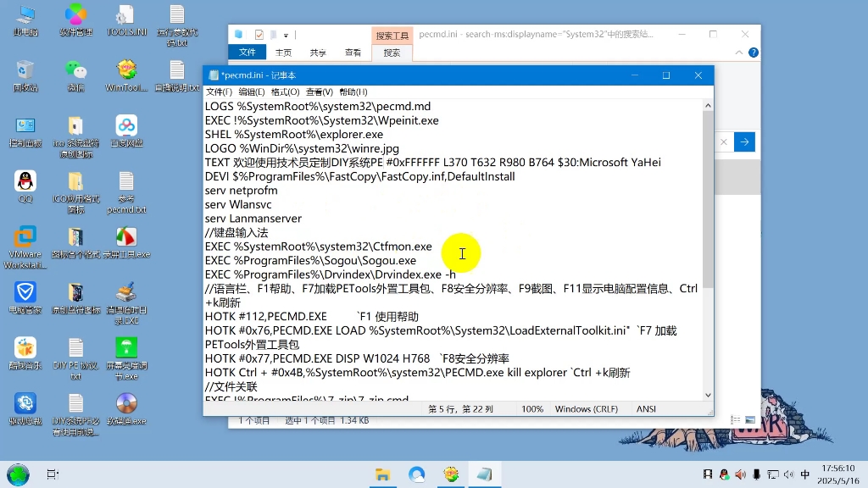Launch the WeChat (微信) desktop icon
This screenshot has height=488, width=868.
coord(75,68)
